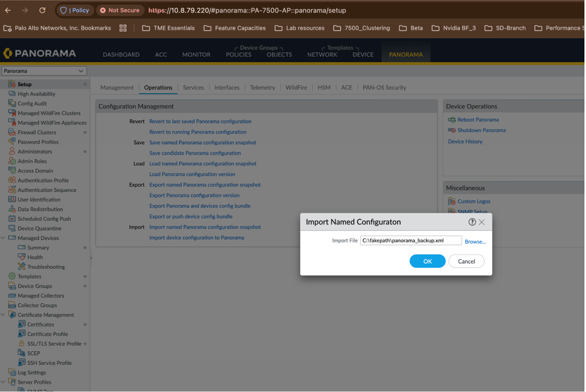Screen dimensions: 586x392
Task: Select SSH Service Profile in sidebar
Action: pos(49,363)
